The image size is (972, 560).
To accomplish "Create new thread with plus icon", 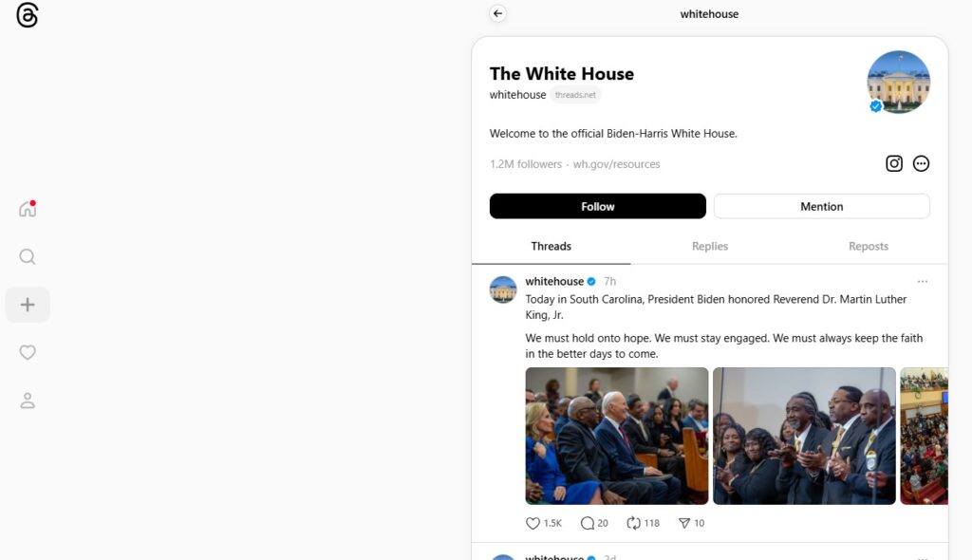I will tap(28, 305).
